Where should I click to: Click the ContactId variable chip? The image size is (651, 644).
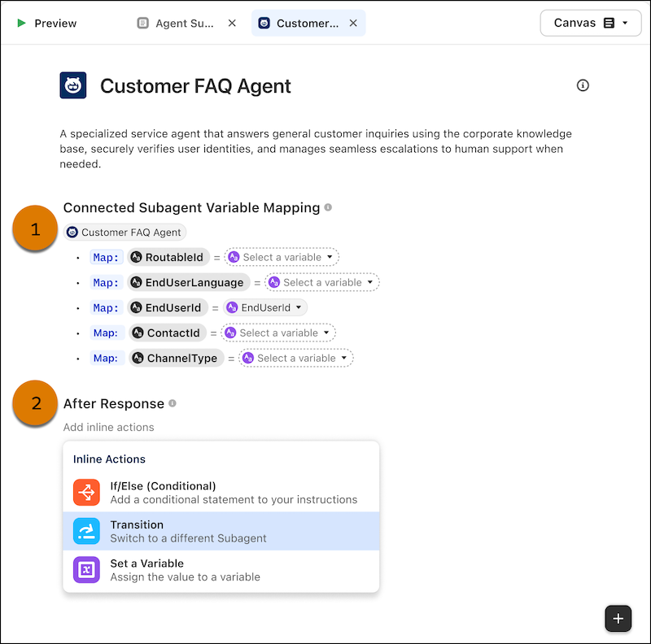click(168, 333)
